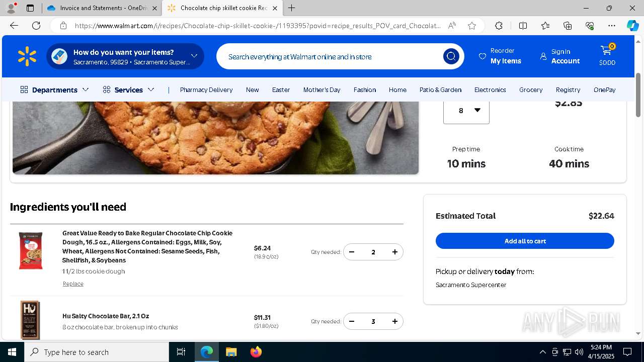Open the Registry link

click(568, 89)
